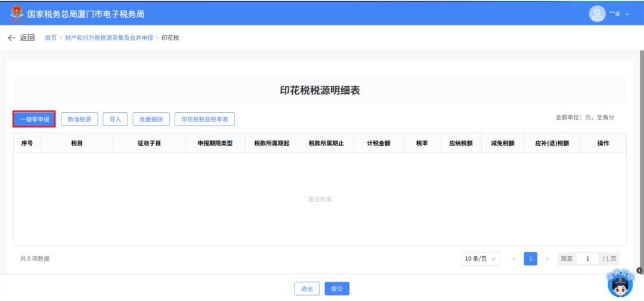Expand the account menu chevron beside **全
The height and width of the screenshot is (301, 644).
[627, 14]
